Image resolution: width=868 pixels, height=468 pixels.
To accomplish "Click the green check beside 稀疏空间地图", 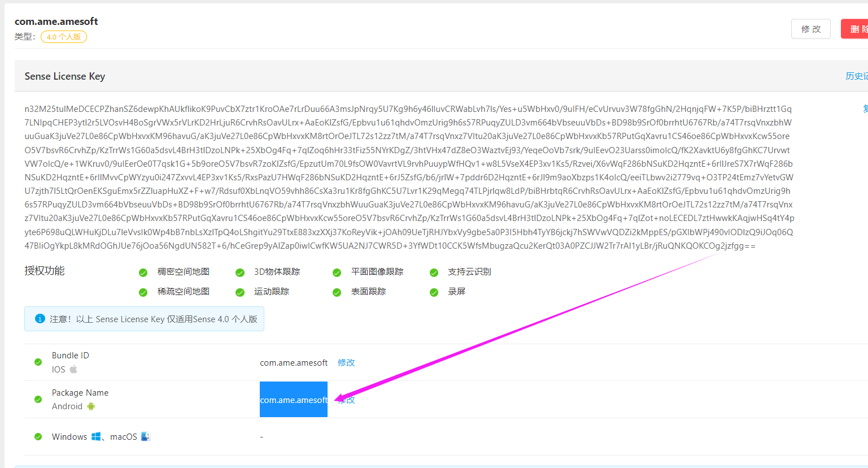I will pos(143,292).
